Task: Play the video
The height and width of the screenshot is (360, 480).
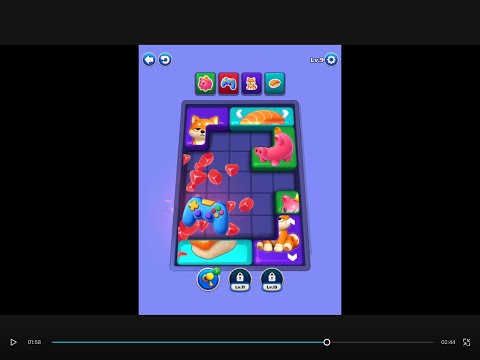Action: click(13, 342)
